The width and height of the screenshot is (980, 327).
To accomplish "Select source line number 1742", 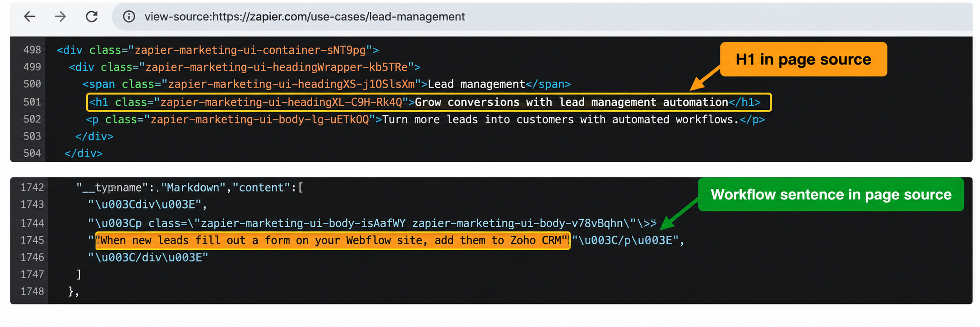I will click(32, 187).
